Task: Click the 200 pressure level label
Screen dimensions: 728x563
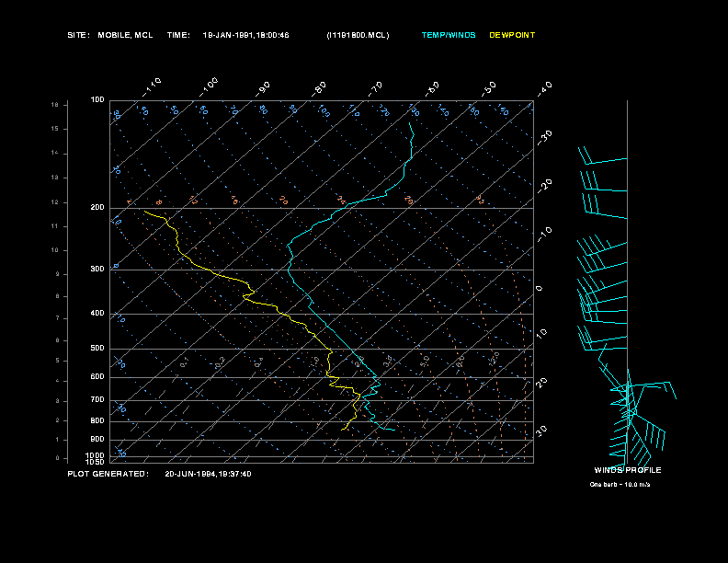Action: [x=97, y=208]
